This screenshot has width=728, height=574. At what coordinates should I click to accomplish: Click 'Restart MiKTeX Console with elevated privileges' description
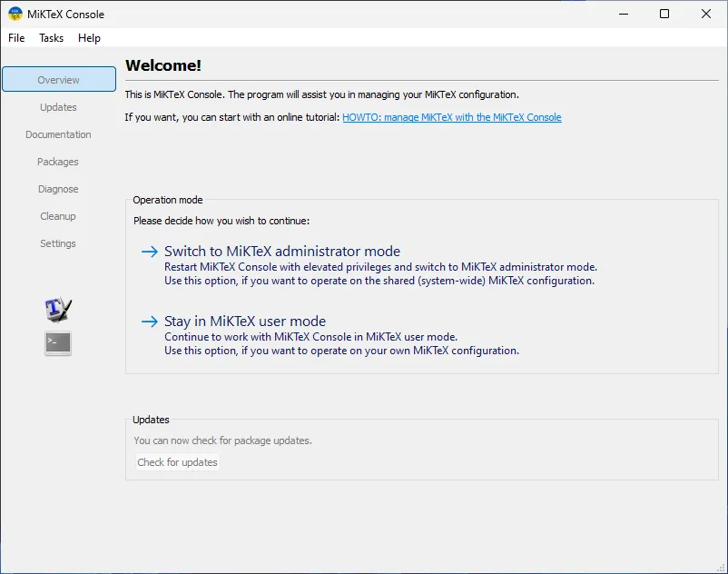click(x=380, y=267)
